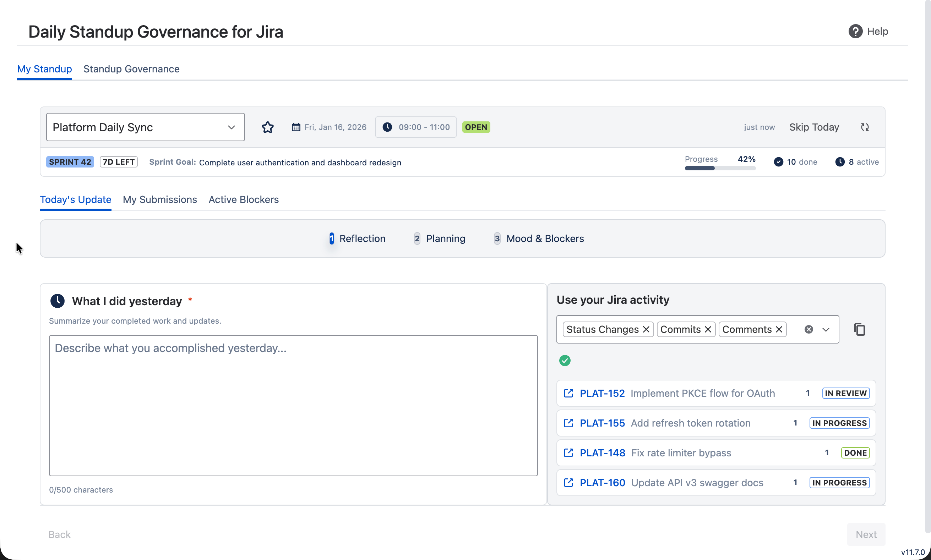Open the My Submissions tab
The height and width of the screenshot is (560, 931).
(159, 200)
